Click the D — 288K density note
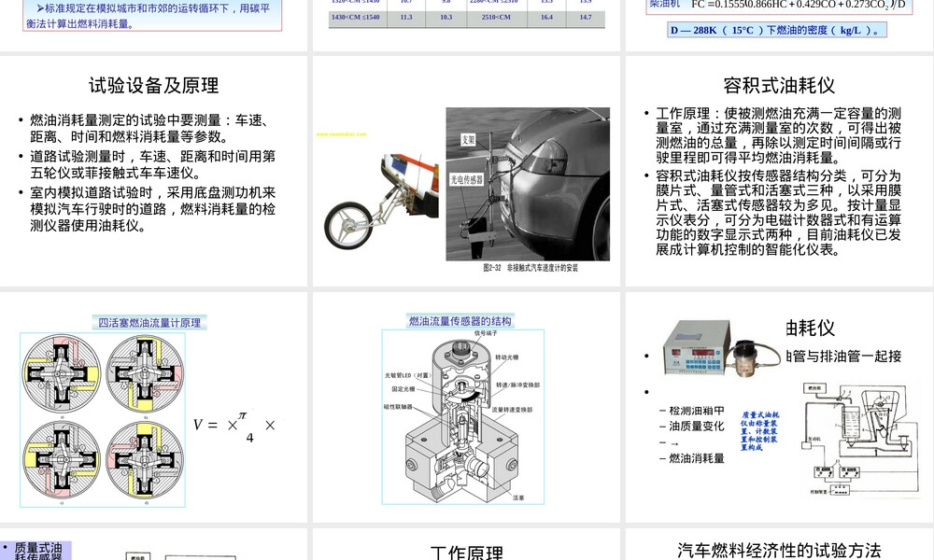The image size is (934, 560). (x=777, y=30)
